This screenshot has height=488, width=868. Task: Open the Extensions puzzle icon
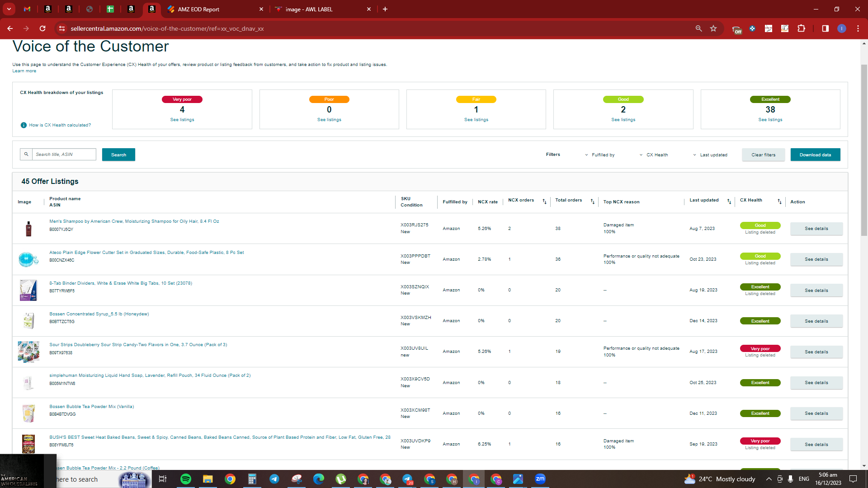click(801, 28)
